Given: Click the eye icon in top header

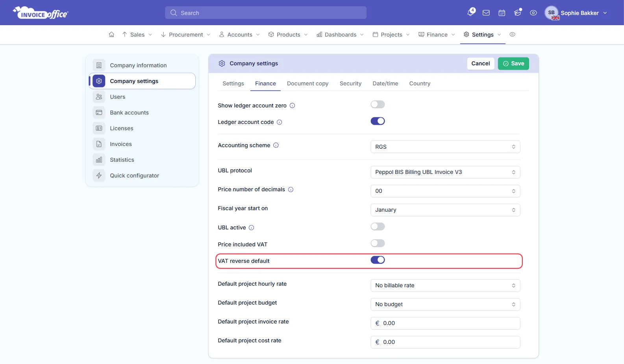Looking at the screenshot, I should pos(533,13).
